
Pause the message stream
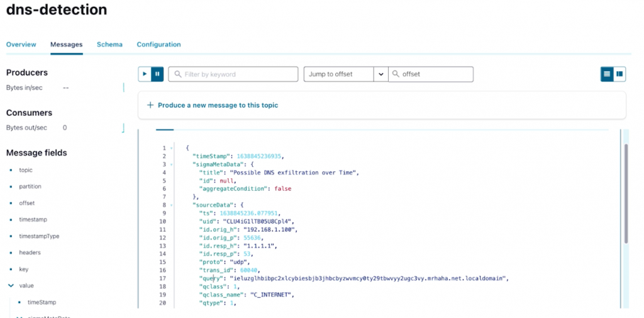tap(157, 74)
